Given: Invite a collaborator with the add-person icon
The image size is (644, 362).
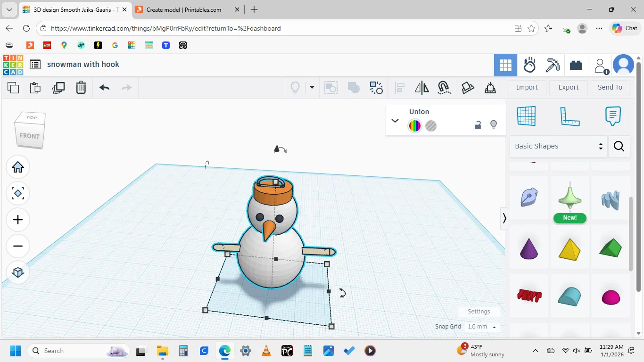Looking at the screenshot, I should [601, 66].
